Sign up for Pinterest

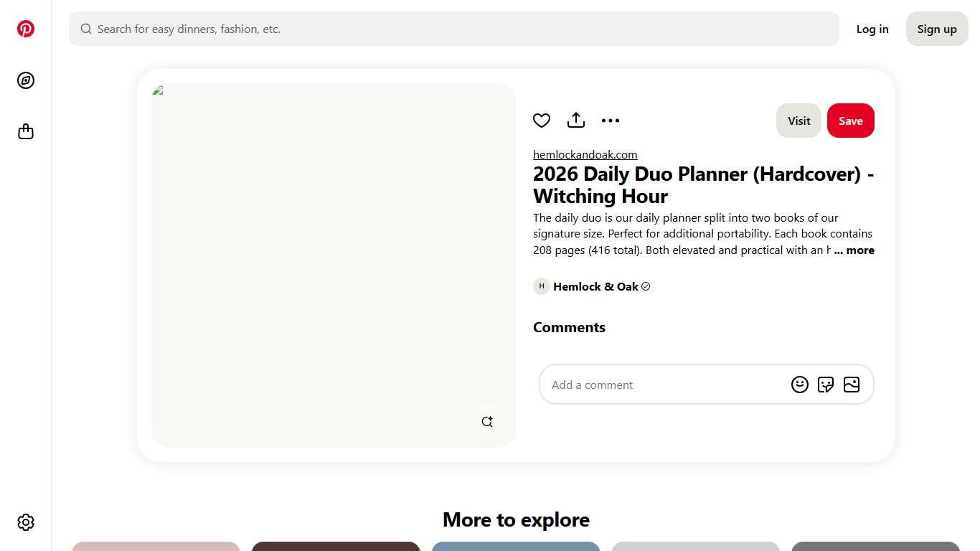[x=937, y=29]
